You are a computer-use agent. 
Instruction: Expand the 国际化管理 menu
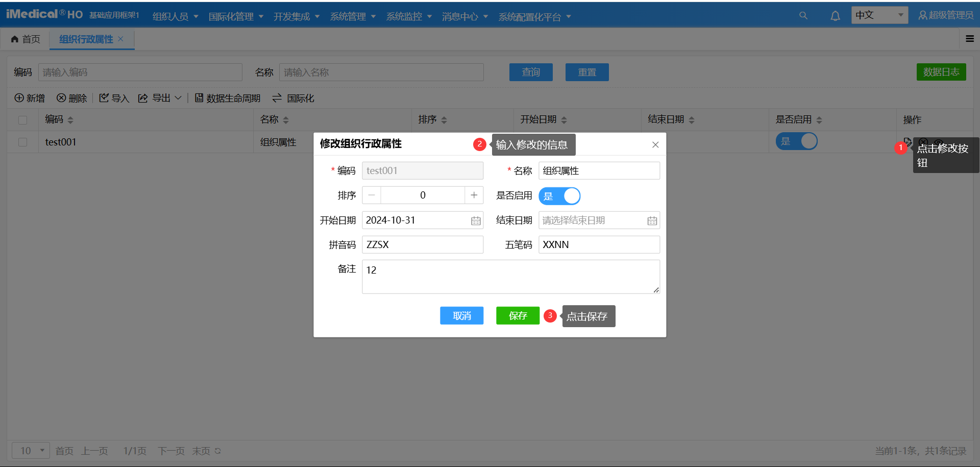coord(236,16)
